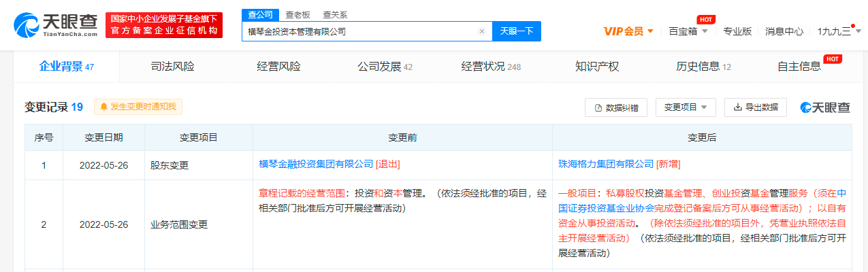Open the 珠海格力集团有限公司 company link
Image resolution: width=868 pixels, height=272 pixels.
point(606,165)
